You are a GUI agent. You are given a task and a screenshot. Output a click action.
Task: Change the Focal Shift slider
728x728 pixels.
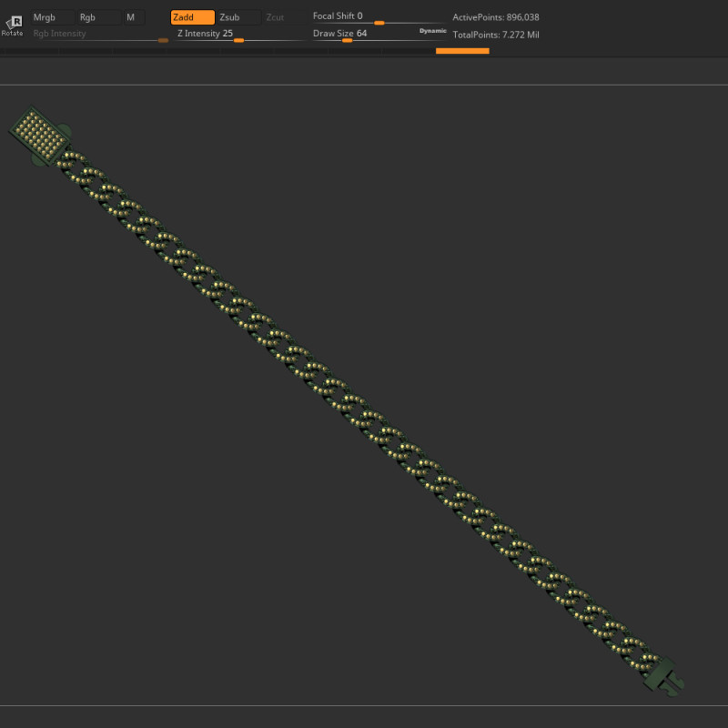(x=378, y=23)
